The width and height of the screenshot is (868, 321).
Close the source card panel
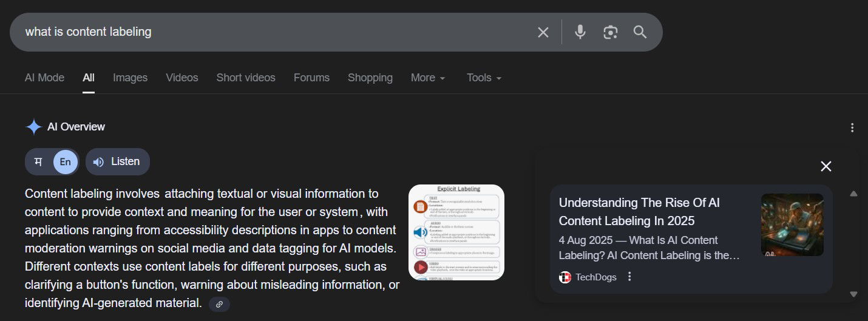click(826, 166)
